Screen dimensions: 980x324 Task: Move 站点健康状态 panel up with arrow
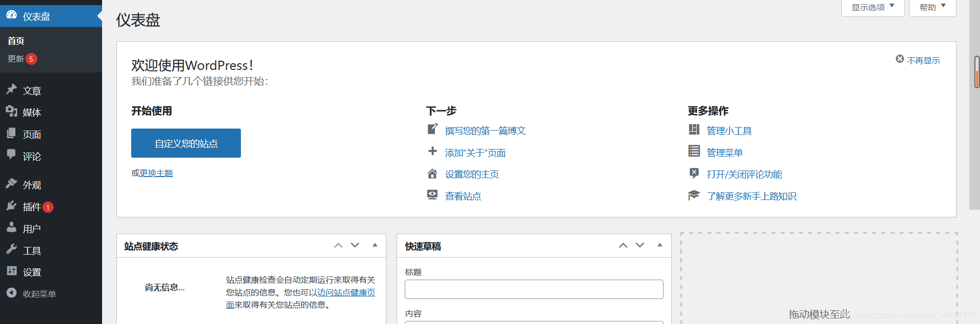pos(338,245)
